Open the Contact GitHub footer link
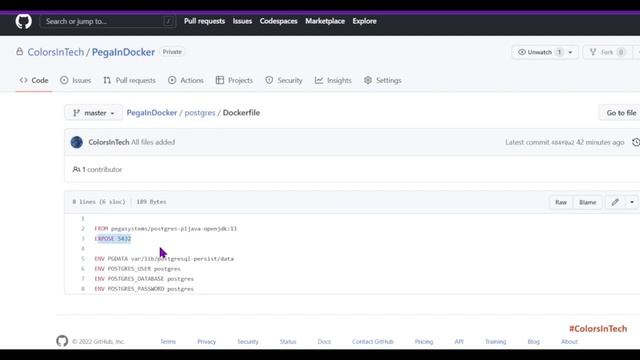The image size is (640, 360). pyautogui.click(x=373, y=342)
